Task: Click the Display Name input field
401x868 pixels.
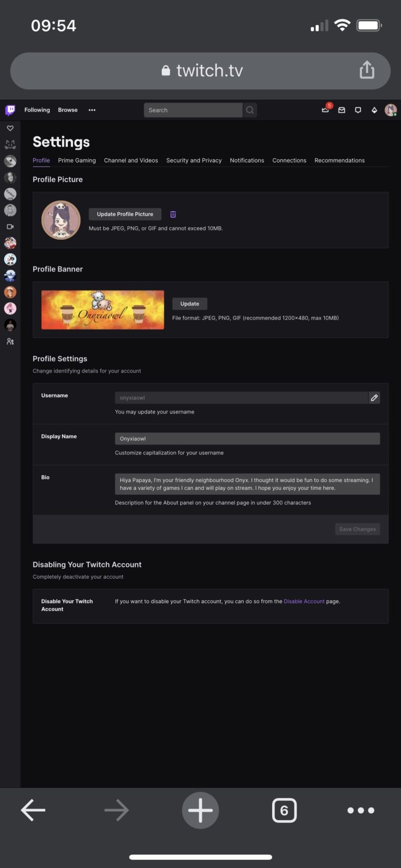Action: pyautogui.click(x=247, y=439)
